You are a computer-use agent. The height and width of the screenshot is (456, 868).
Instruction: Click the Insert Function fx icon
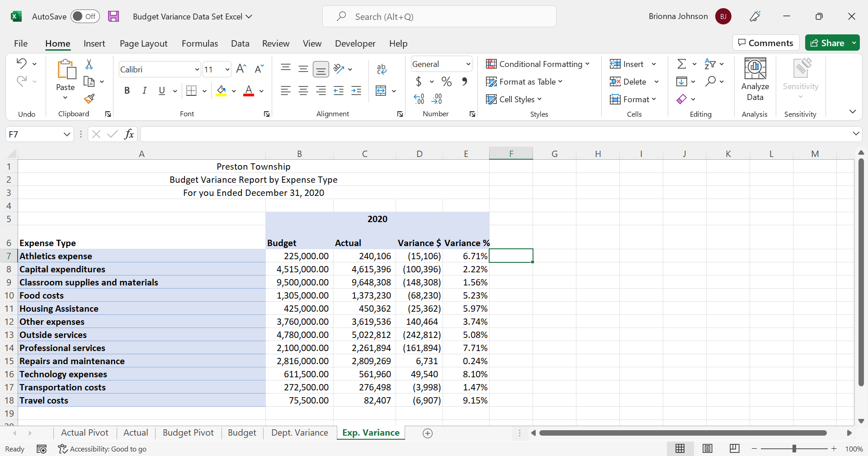[129, 134]
